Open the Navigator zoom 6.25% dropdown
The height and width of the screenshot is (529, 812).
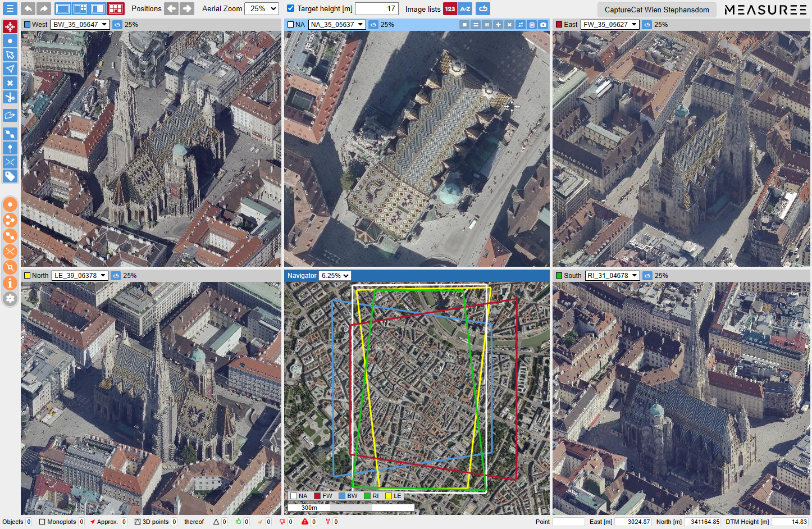tap(335, 276)
